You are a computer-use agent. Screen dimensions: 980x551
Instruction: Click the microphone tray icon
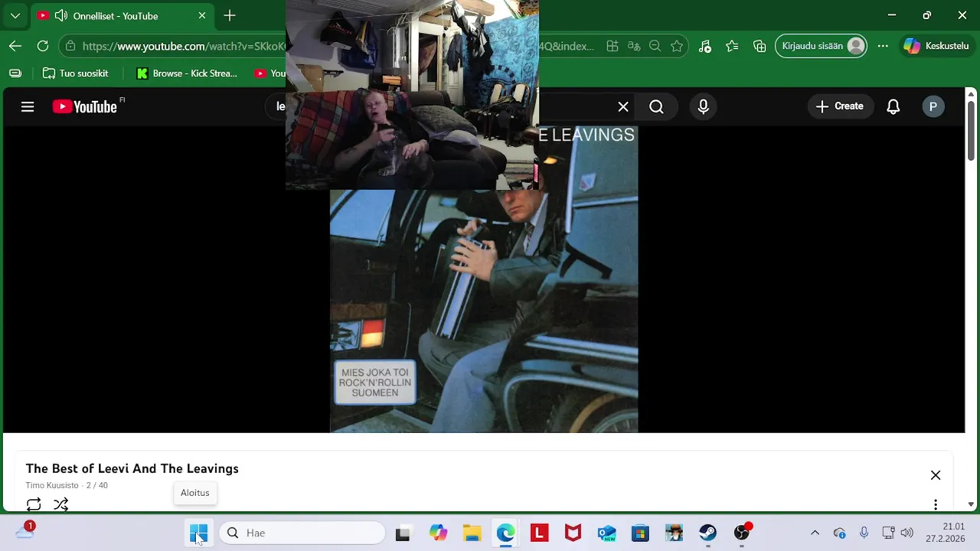864,533
